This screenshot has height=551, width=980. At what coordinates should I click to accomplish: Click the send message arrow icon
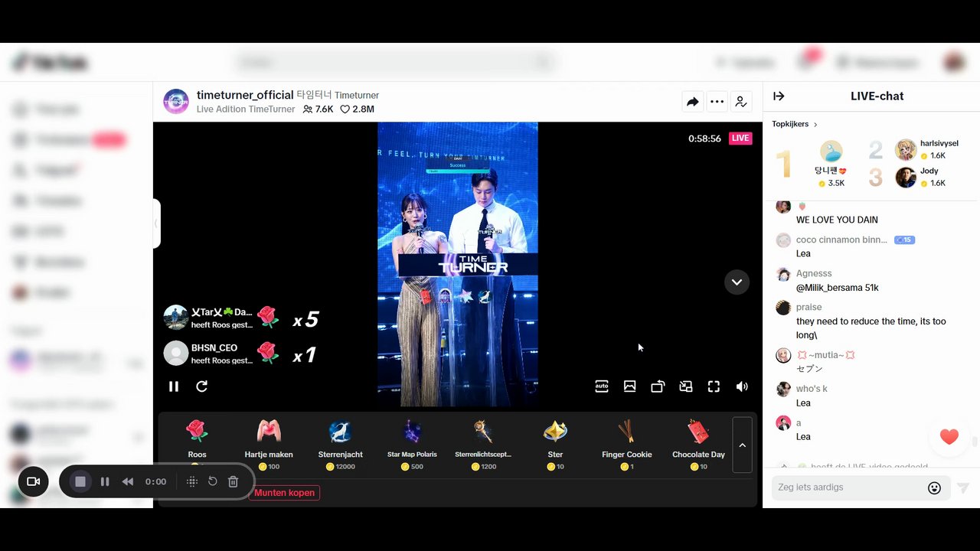tap(963, 487)
